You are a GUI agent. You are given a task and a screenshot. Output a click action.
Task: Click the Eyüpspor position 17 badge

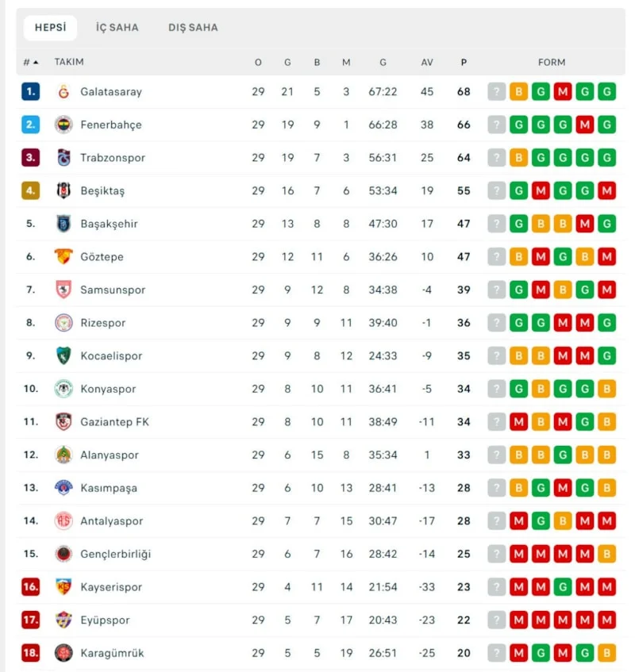[x=30, y=620]
